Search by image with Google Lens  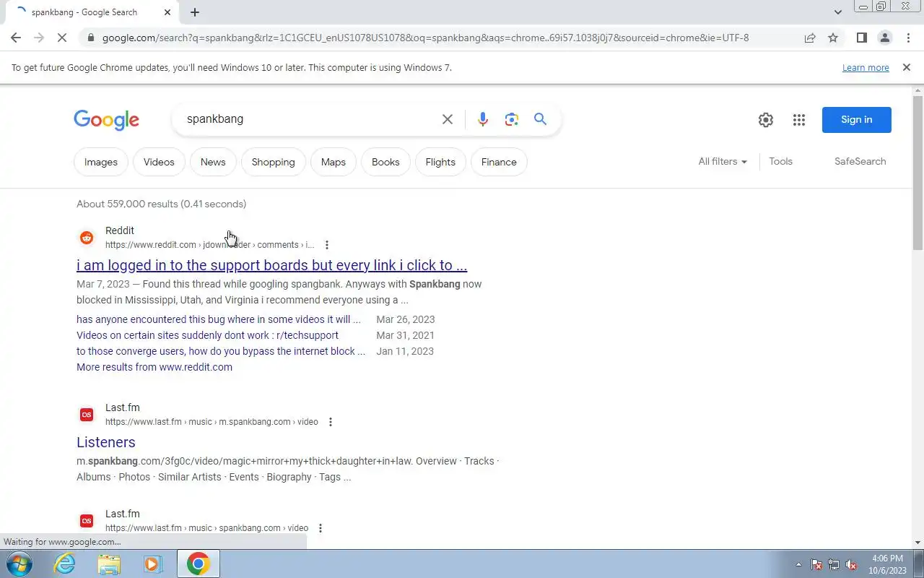(512, 119)
